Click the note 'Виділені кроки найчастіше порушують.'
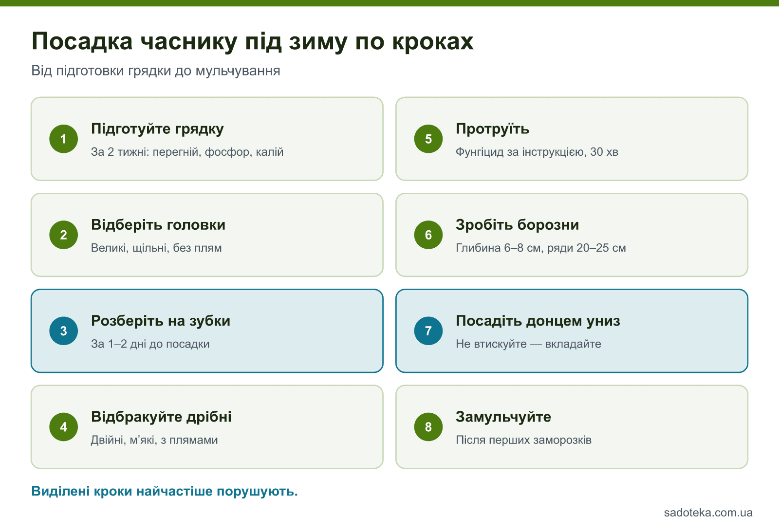779x532 pixels. point(165,491)
